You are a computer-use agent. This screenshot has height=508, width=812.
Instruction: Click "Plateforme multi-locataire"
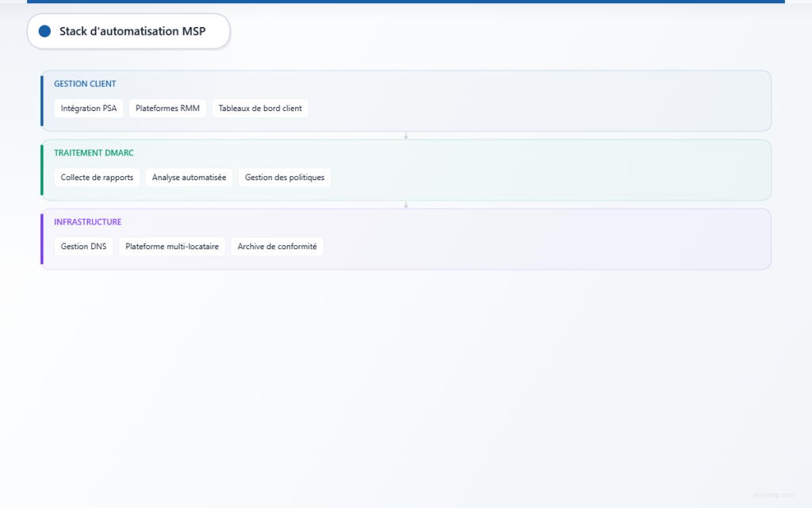click(172, 246)
